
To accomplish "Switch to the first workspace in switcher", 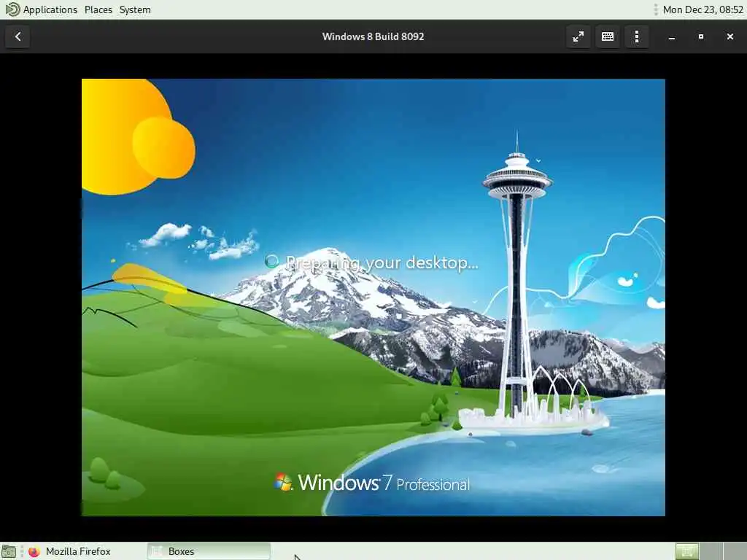I will pos(687,551).
